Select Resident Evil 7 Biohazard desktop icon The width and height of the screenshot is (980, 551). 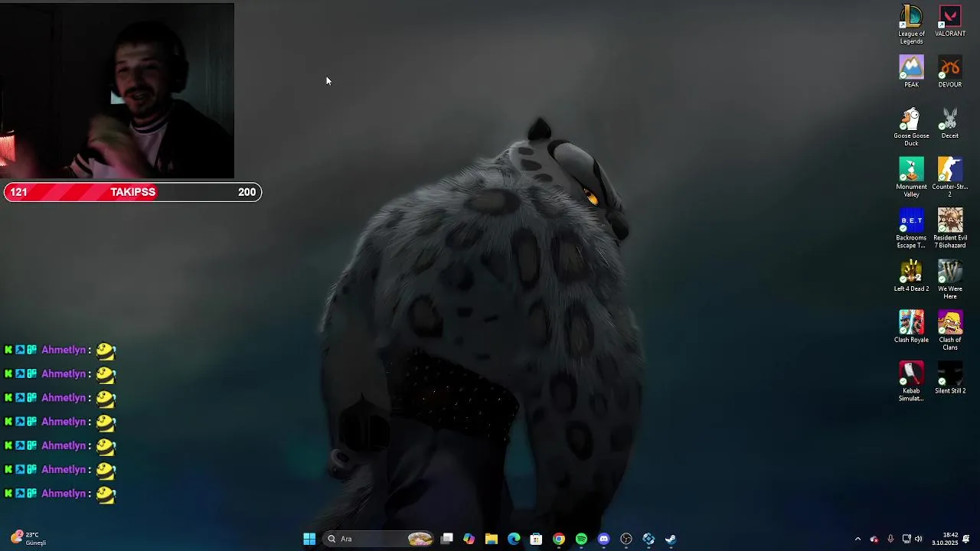pos(950,228)
